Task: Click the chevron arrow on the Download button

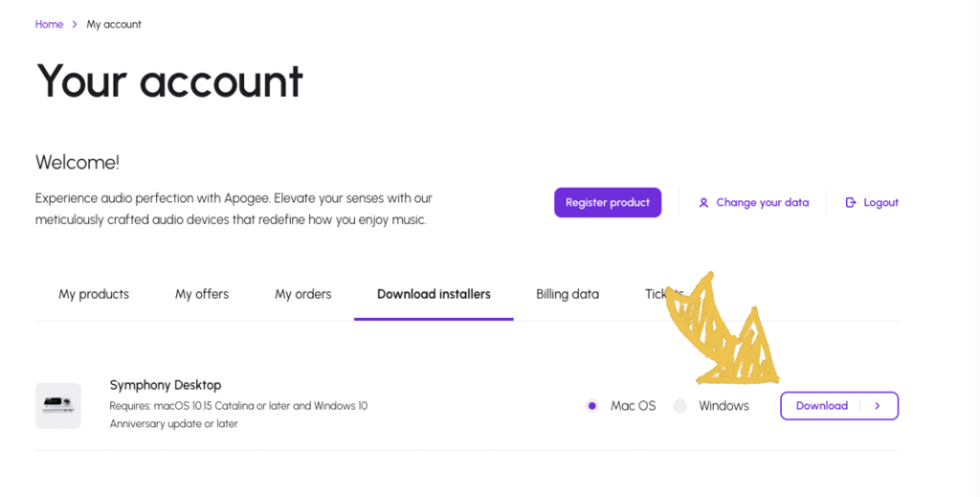Action: click(x=878, y=406)
